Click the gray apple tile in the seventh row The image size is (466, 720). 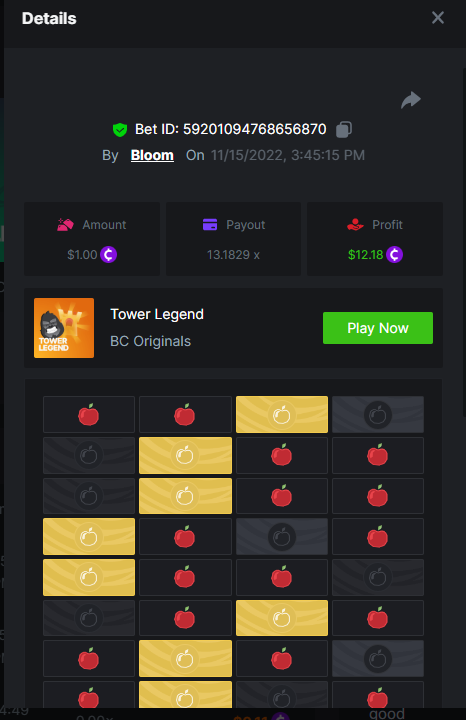point(378,659)
